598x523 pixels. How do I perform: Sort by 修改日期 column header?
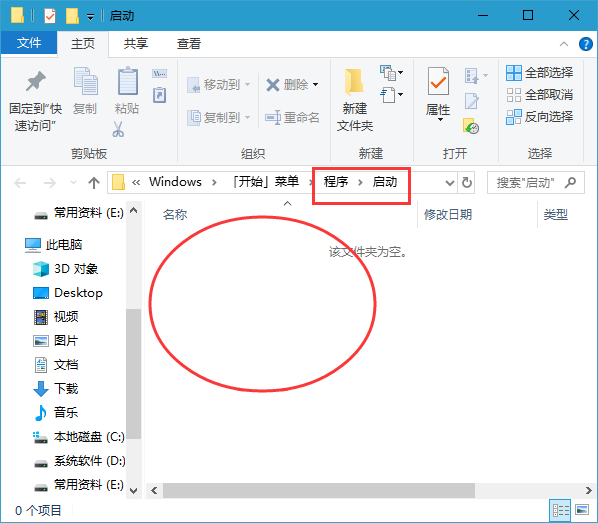tap(448, 214)
